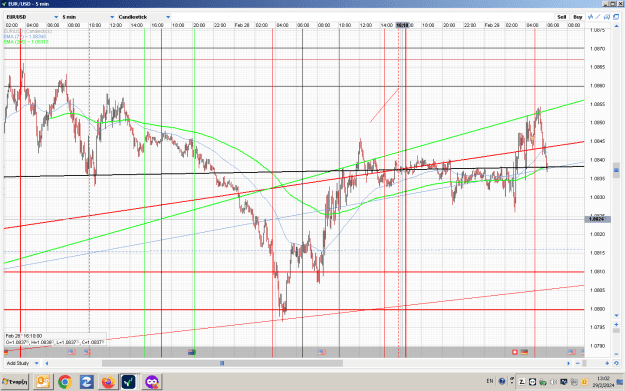
Task: Click the highlighted 16:10 time label on axis
Action: (403, 25)
